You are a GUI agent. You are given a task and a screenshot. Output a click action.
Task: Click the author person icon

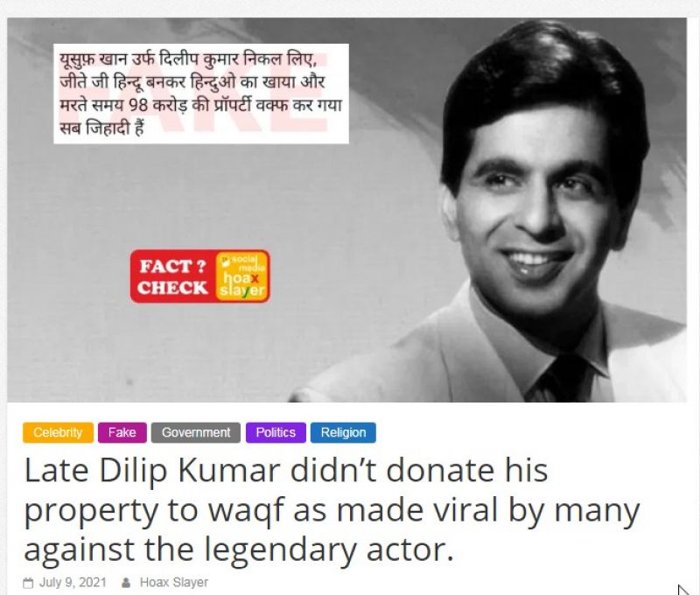(x=126, y=583)
